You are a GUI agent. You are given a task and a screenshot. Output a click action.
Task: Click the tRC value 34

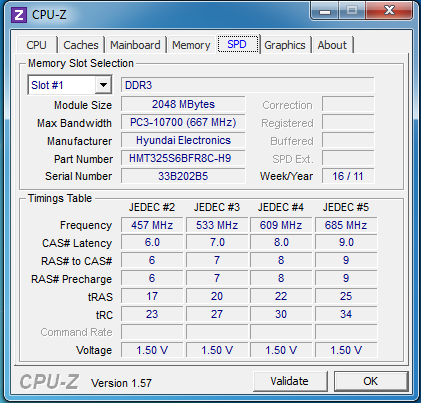[x=346, y=314]
